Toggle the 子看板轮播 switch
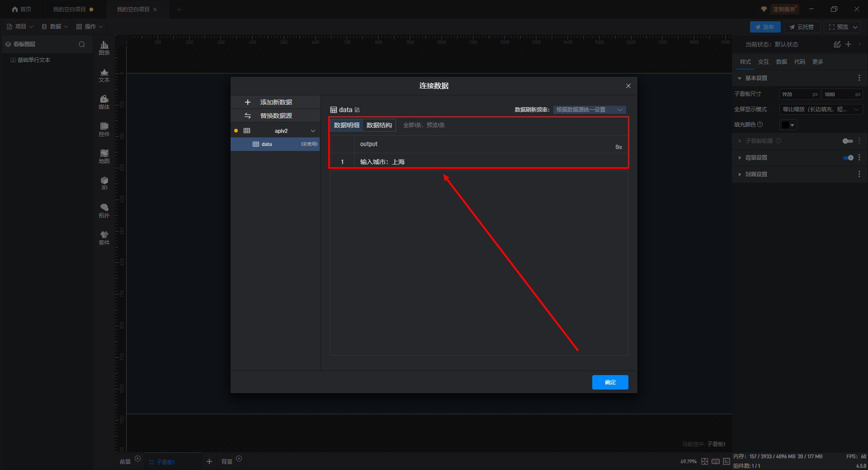The image size is (868, 470). coord(848,141)
